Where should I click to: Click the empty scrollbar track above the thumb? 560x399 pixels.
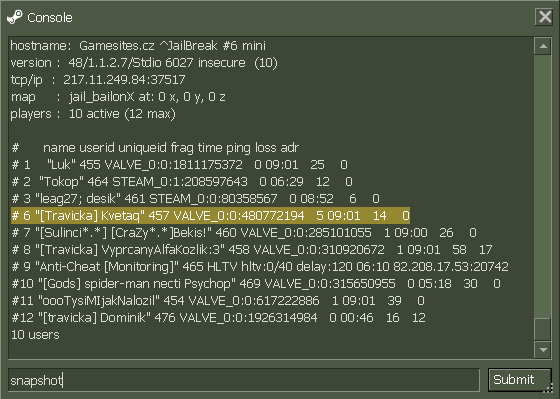click(x=543, y=186)
